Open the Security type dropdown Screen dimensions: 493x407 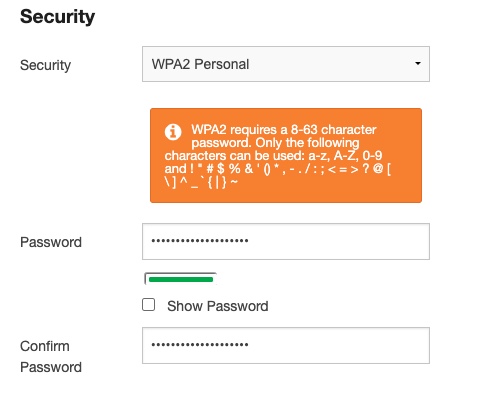(286, 64)
